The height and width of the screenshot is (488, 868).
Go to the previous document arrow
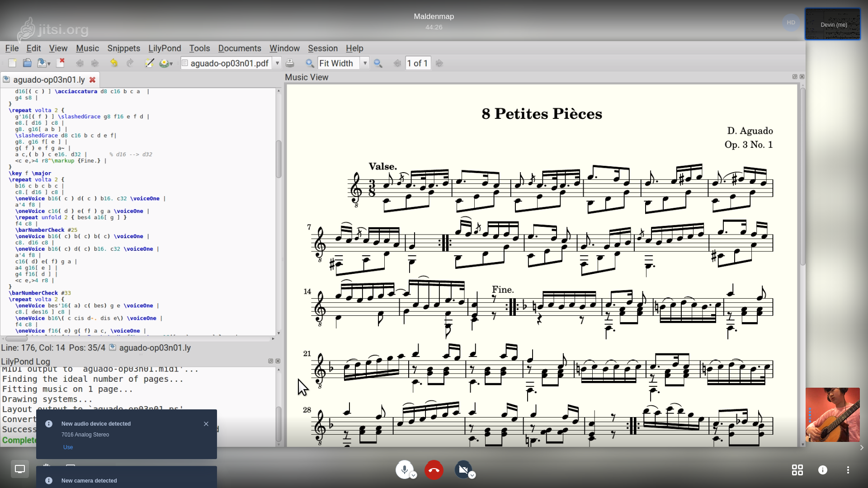(80, 63)
